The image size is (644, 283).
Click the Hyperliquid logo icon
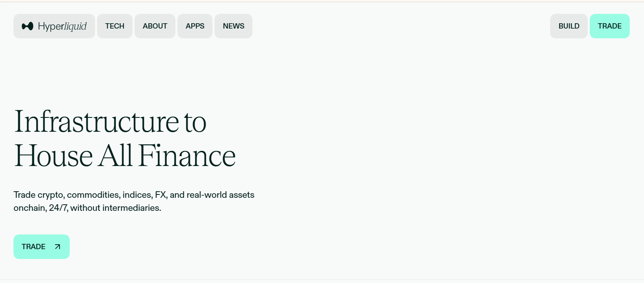[27, 26]
